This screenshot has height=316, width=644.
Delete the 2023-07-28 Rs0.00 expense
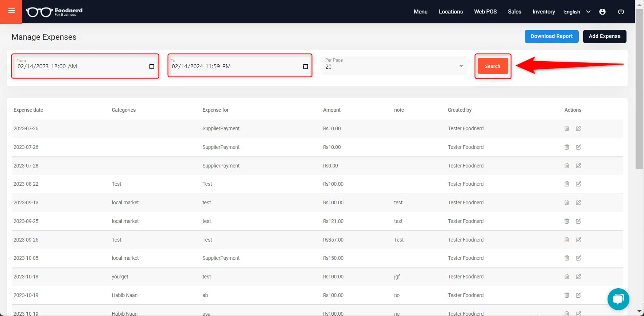567,166
